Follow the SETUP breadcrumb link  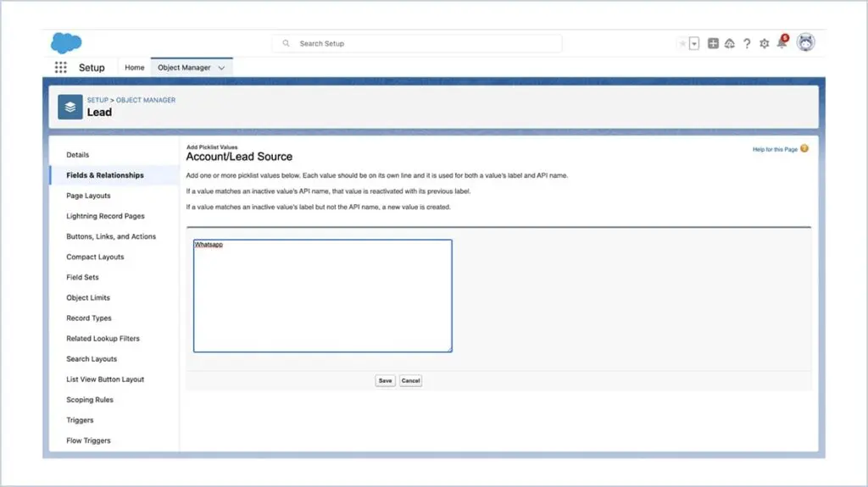point(97,100)
